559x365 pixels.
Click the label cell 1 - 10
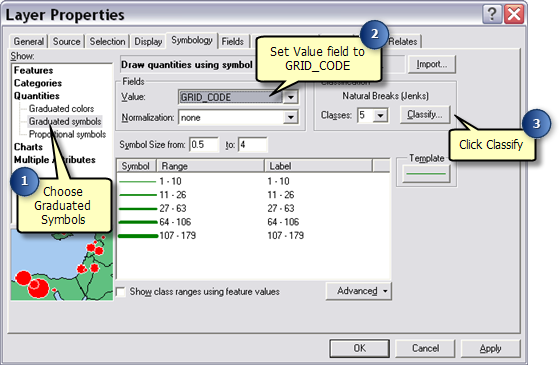[278, 181]
